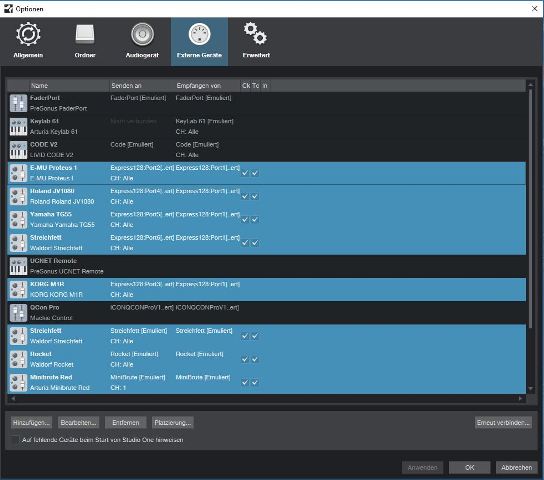Click the device list vertical scrollbar
This screenshot has height=480, width=544.
point(530,208)
